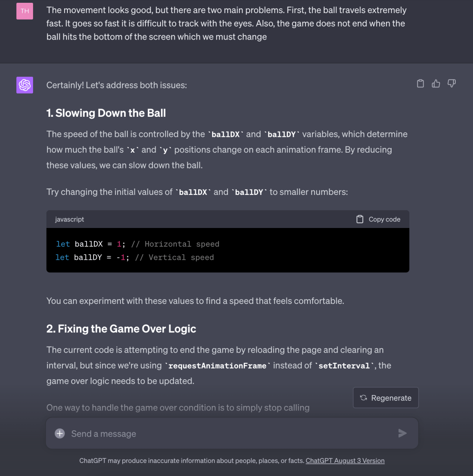This screenshot has height=476, width=473.
Task: Click the requestAnimationFrame inline code
Action: pos(218,366)
